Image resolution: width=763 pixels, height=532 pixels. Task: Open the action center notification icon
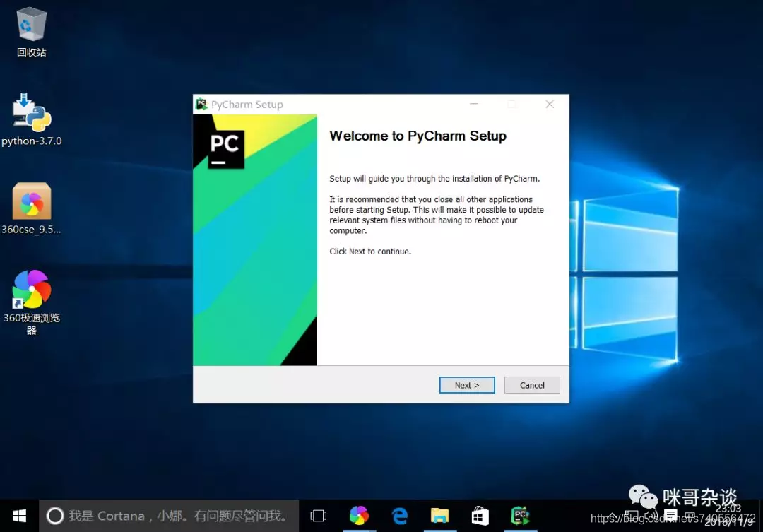click(x=670, y=515)
